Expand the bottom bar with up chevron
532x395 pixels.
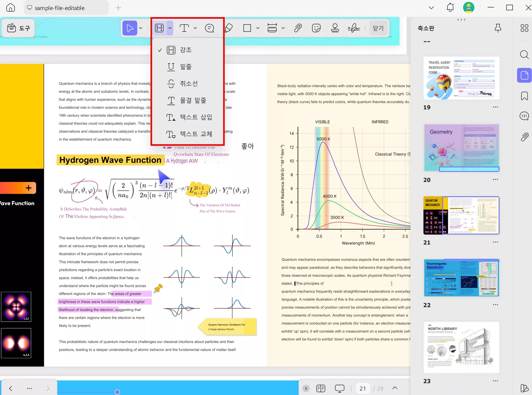395,388
